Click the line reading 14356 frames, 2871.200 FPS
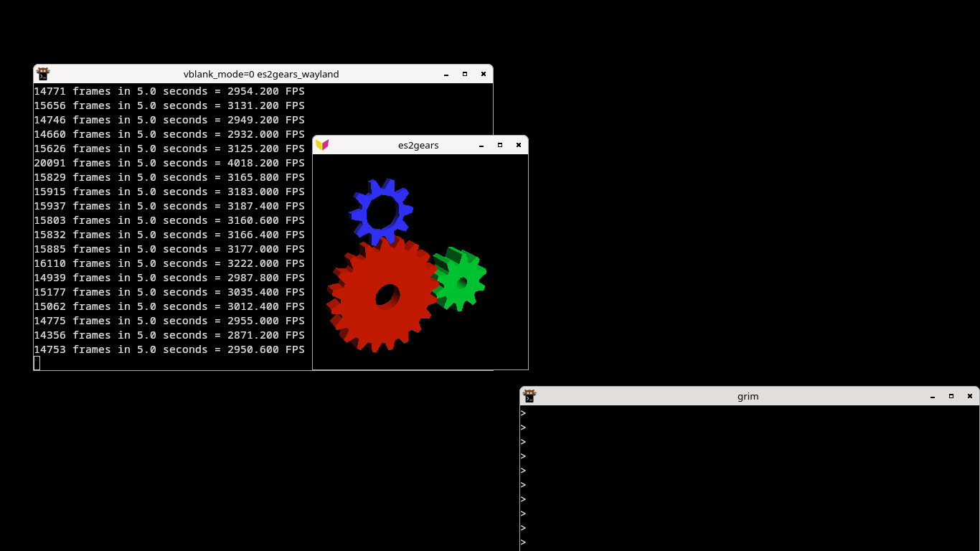Screen dimensions: 980x551 169,335
